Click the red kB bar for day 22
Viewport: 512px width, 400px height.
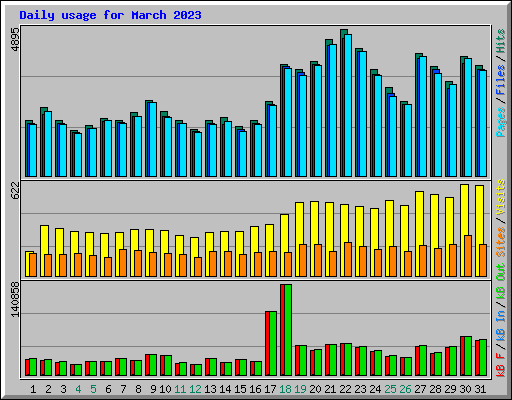[x=343, y=359]
